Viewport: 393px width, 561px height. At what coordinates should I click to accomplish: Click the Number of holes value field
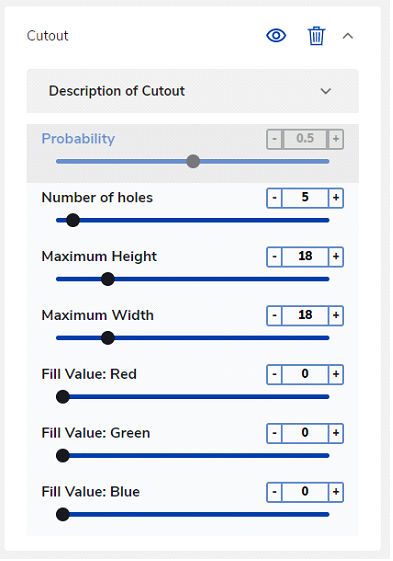(x=305, y=198)
